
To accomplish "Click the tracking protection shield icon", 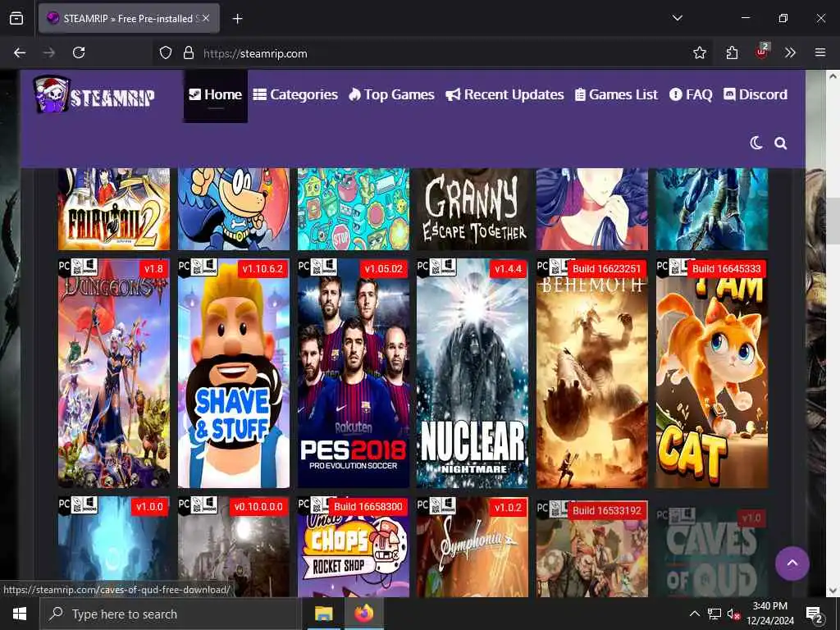I will point(166,52).
